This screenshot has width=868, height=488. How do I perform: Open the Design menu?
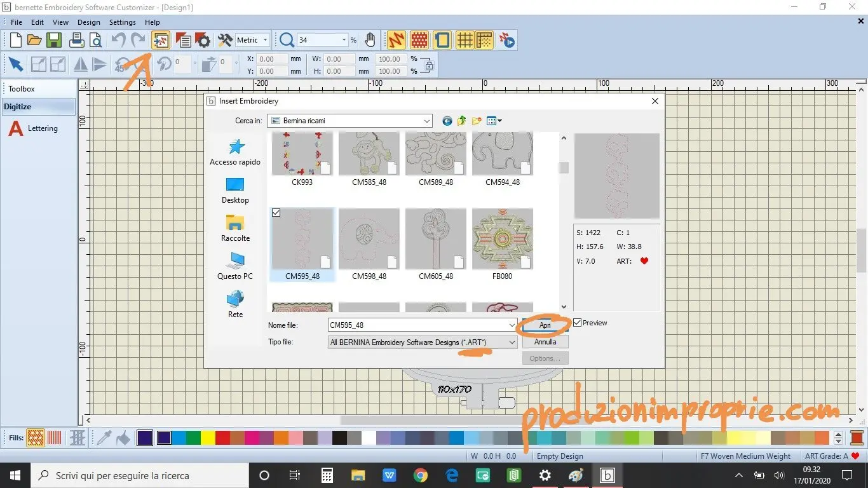pyautogui.click(x=89, y=22)
